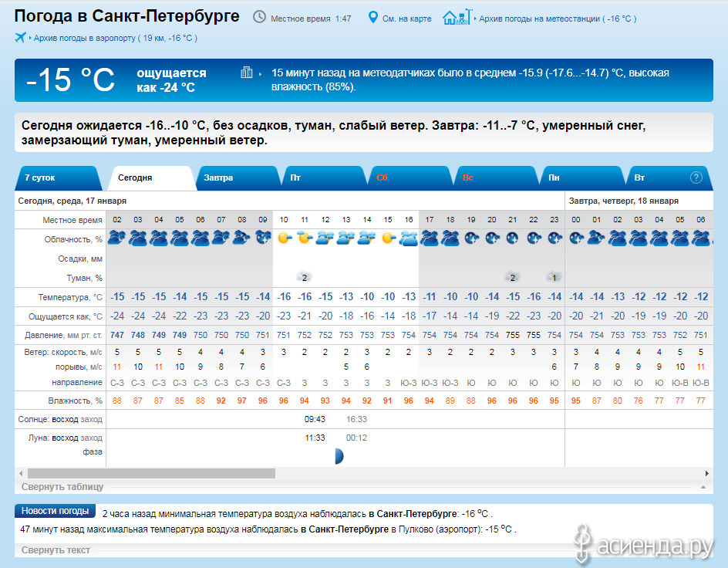
Task: Collapse the table via Свернуть таблицу
Action: pos(62,487)
